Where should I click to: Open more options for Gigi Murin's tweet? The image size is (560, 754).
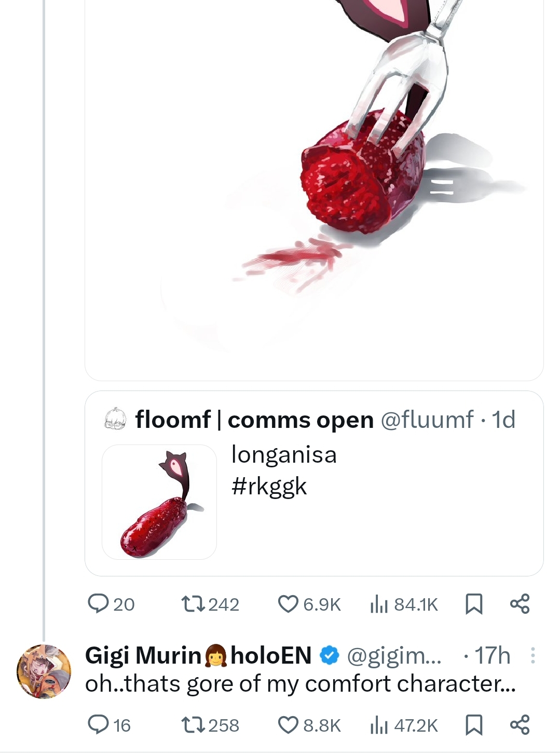pos(532,656)
